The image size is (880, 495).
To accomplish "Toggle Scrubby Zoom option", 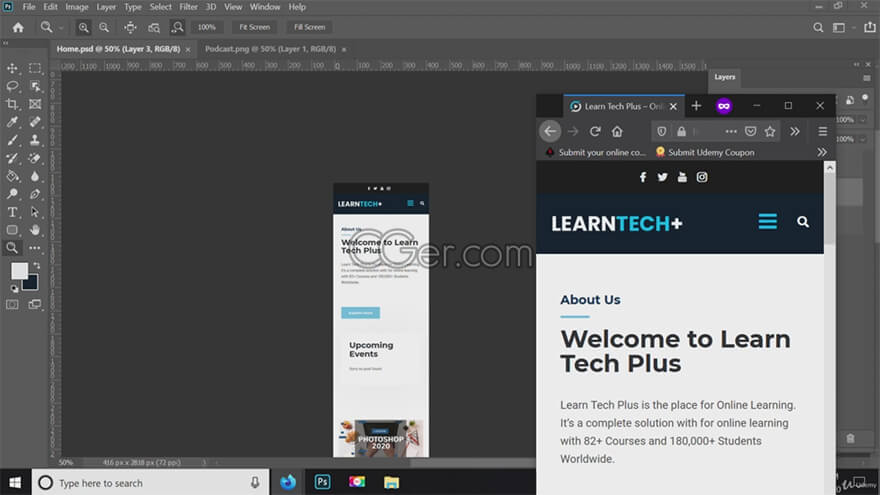I will click(x=177, y=27).
